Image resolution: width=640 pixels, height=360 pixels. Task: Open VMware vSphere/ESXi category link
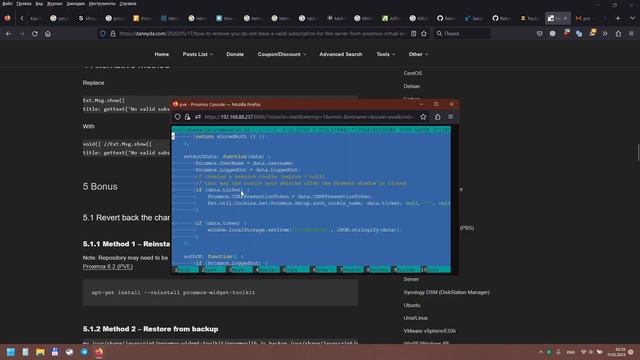point(429,331)
